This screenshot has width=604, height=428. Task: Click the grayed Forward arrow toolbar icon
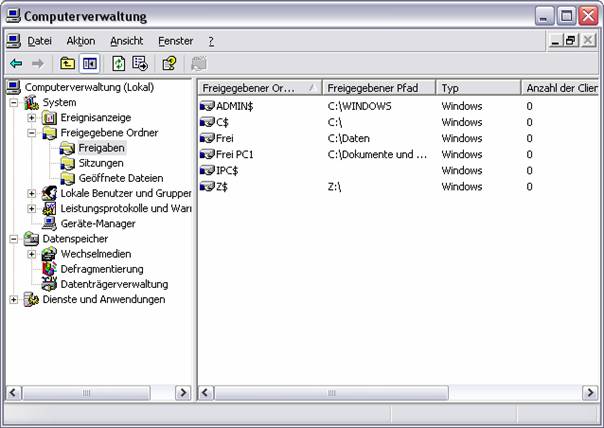(38, 64)
